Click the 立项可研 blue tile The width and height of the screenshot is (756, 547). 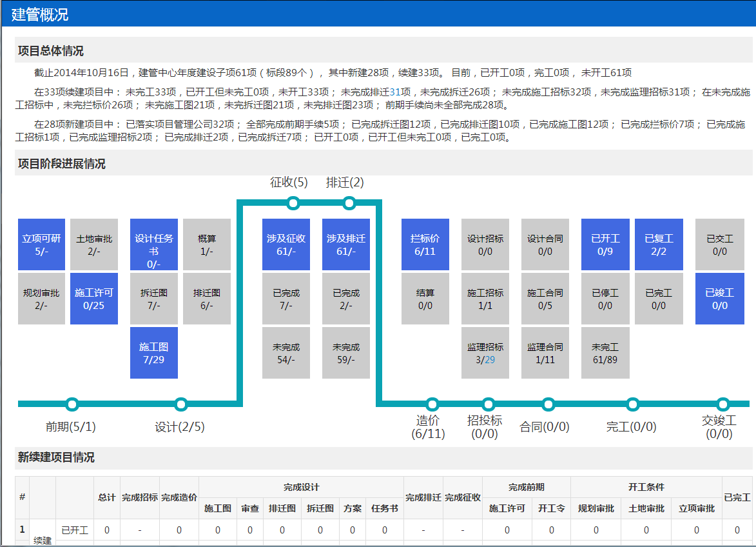tap(42, 244)
